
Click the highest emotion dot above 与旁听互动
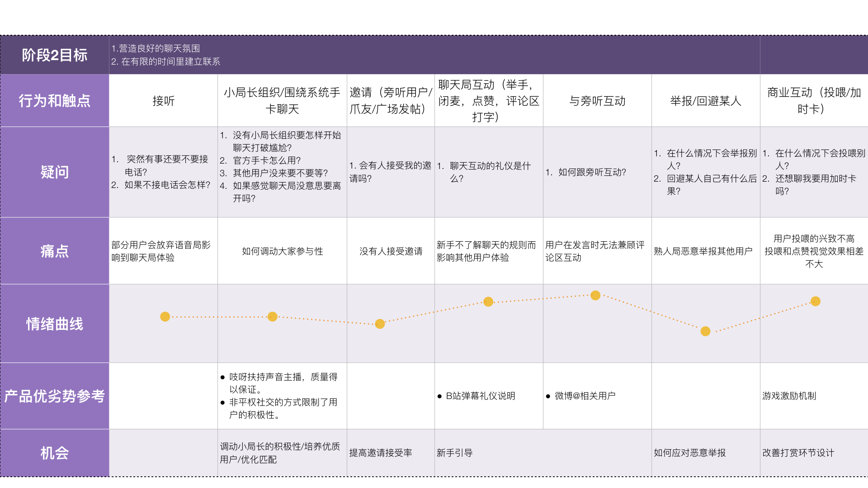coord(595,296)
